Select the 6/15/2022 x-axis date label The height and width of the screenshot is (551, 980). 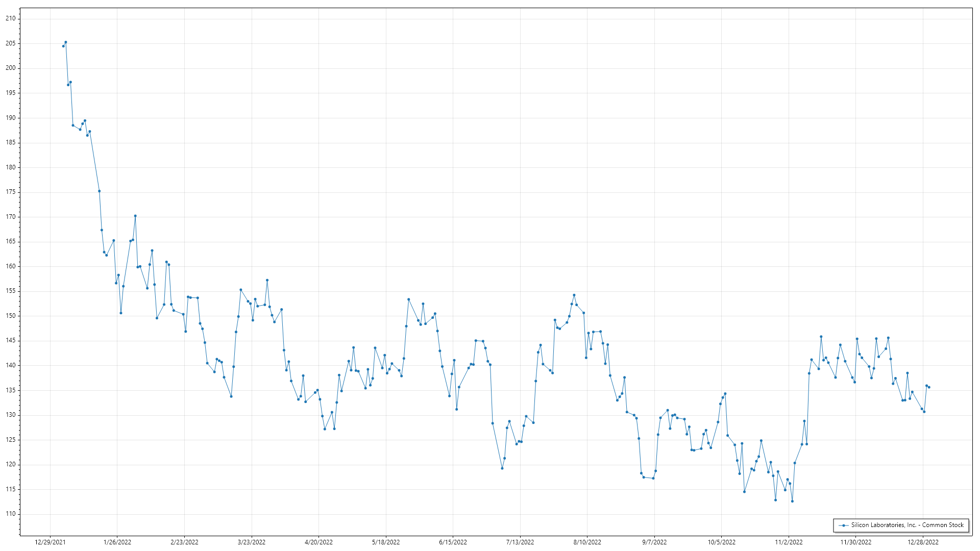pos(453,542)
